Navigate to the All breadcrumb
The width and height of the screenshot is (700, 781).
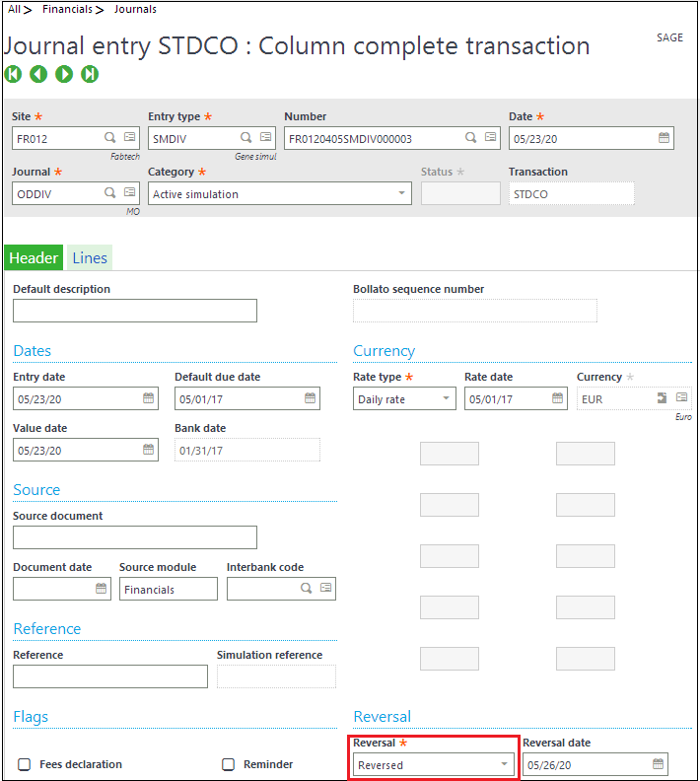(15, 9)
